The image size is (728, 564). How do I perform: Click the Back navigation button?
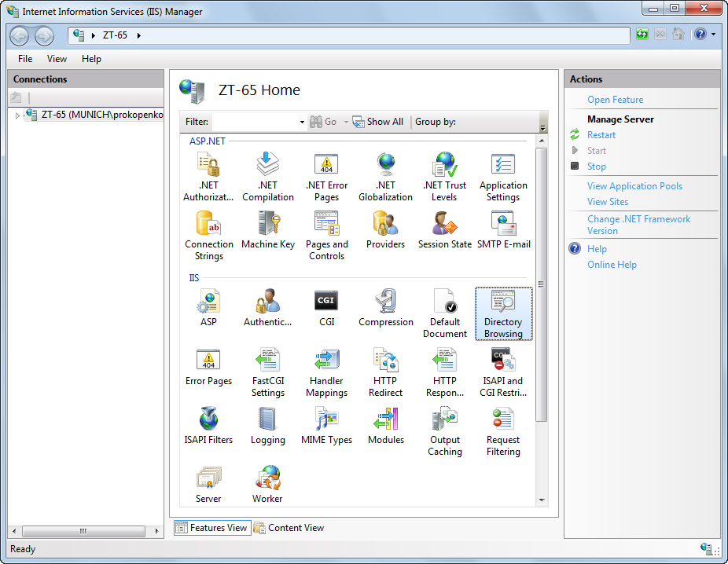pos(20,35)
